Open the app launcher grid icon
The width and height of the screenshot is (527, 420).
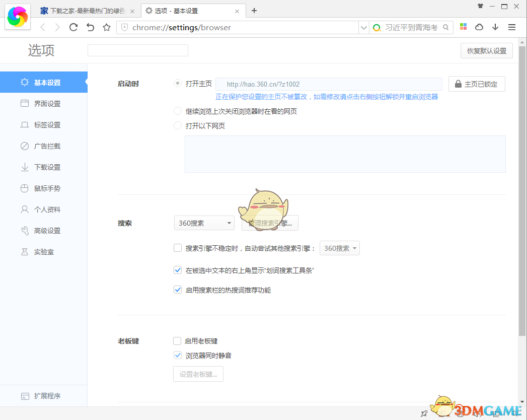[x=463, y=27]
